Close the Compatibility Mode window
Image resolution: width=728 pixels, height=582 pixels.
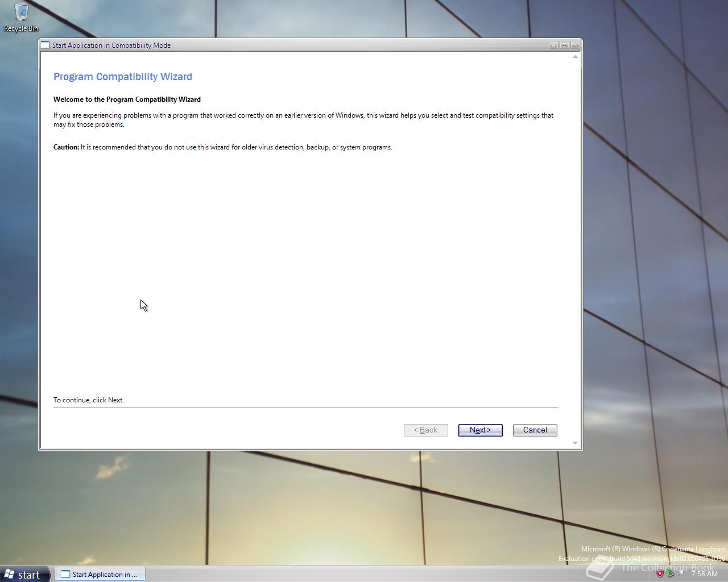click(575, 45)
